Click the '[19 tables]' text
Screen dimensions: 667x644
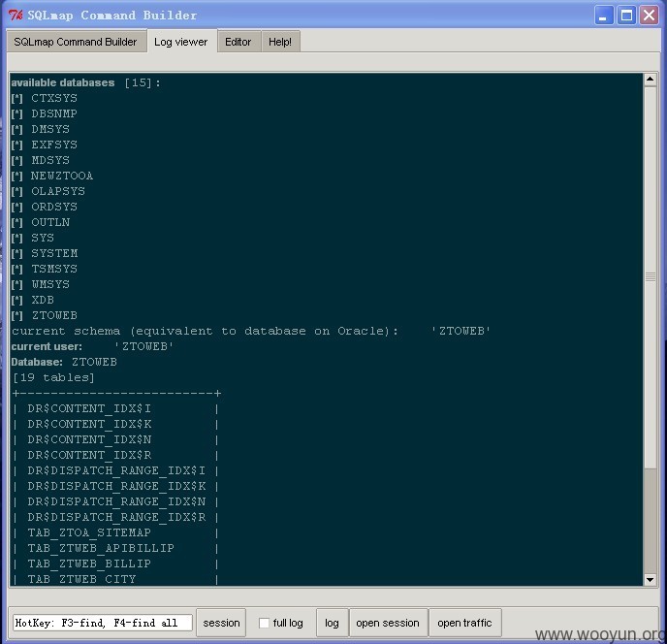point(53,377)
